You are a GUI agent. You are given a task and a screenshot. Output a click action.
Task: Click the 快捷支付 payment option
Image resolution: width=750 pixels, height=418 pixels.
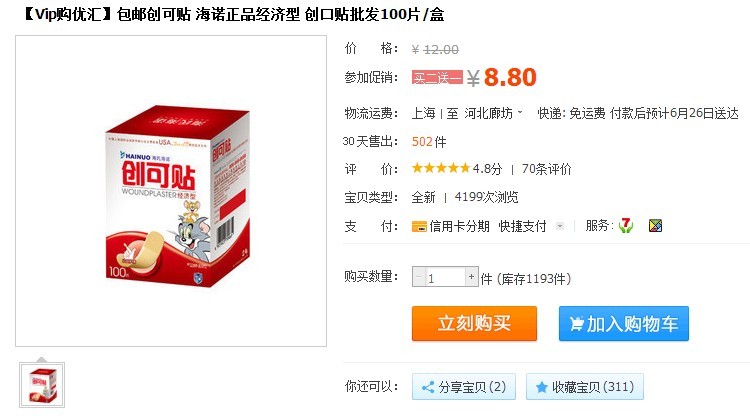(x=522, y=226)
